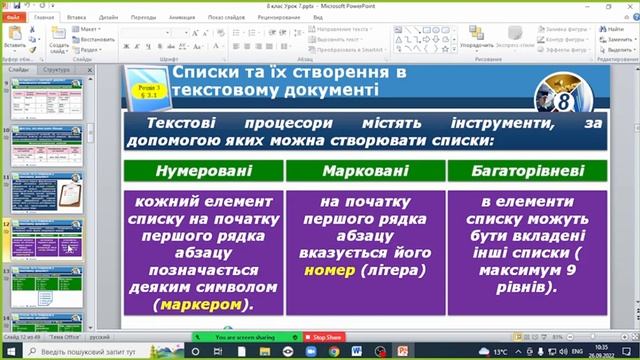Open the line spacing dropdown
The height and width of the screenshot is (360, 640).
tap(299, 33)
